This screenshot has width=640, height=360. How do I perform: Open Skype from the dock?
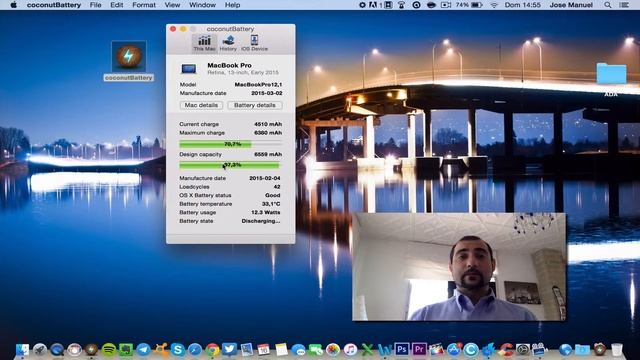tap(178, 349)
